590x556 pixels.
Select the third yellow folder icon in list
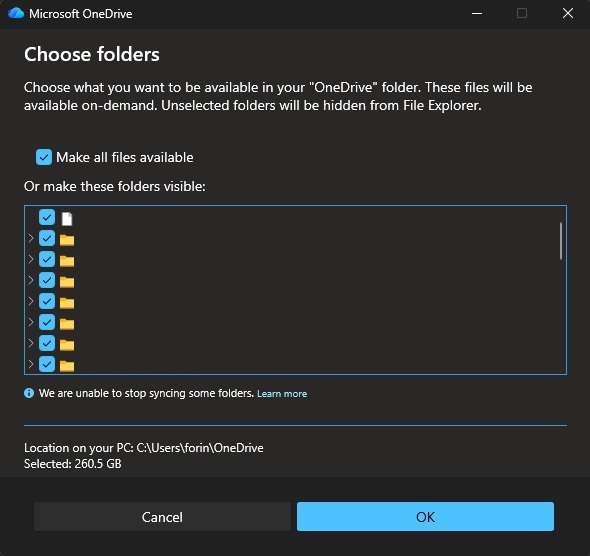(x=67, y=282)
